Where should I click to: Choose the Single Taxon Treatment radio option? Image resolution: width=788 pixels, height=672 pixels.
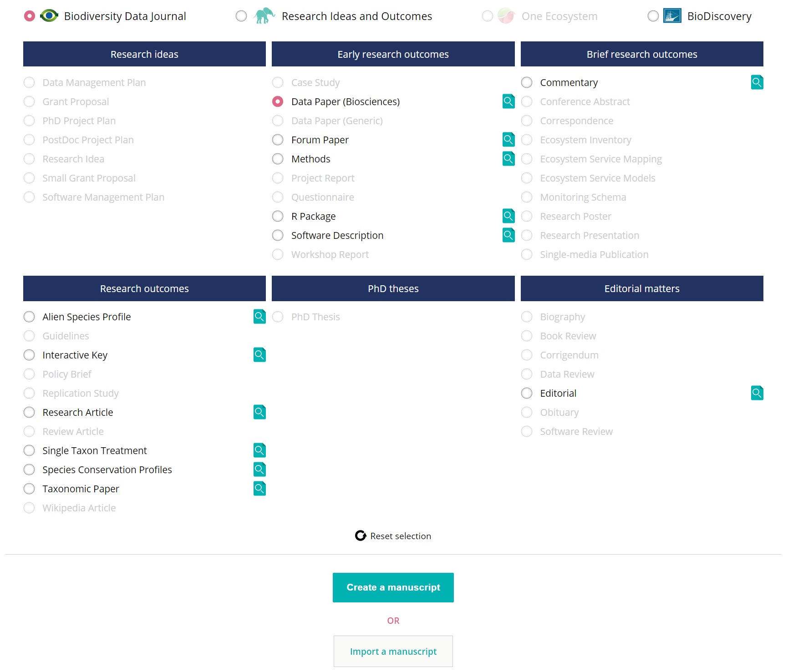click(x=29, y=450)
